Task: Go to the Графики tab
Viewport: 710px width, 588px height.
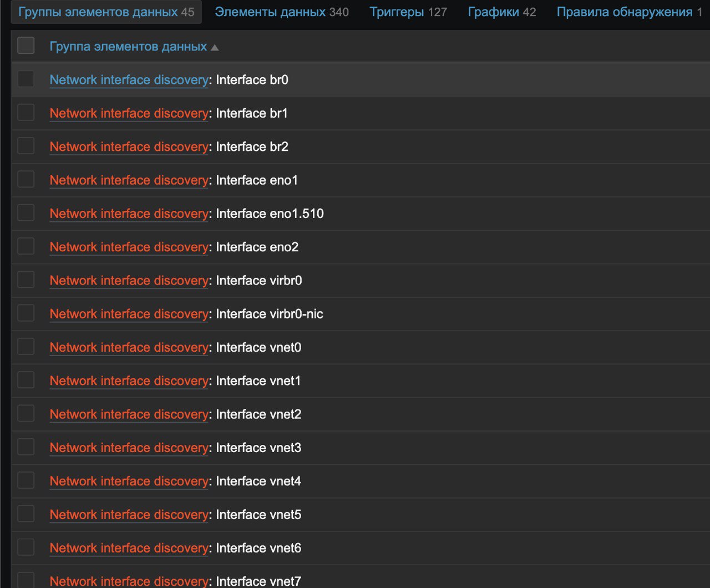Action: pyautogui.click(x=502, y=12)
